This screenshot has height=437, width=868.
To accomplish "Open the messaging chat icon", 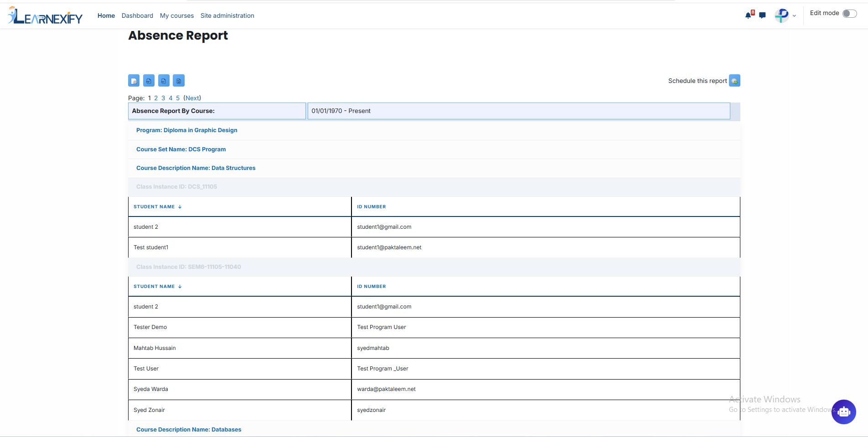I will pyautogui.click(x=762, y=15).
